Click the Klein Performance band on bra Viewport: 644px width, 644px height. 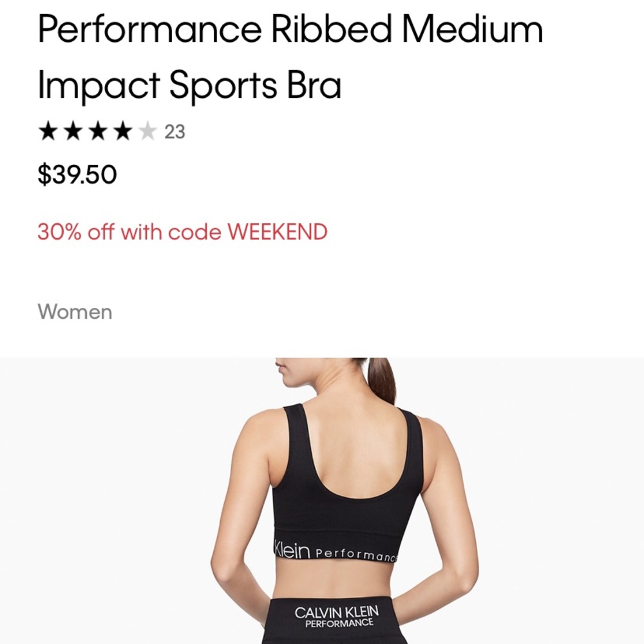pyautogui.click(x=335, y=551)
